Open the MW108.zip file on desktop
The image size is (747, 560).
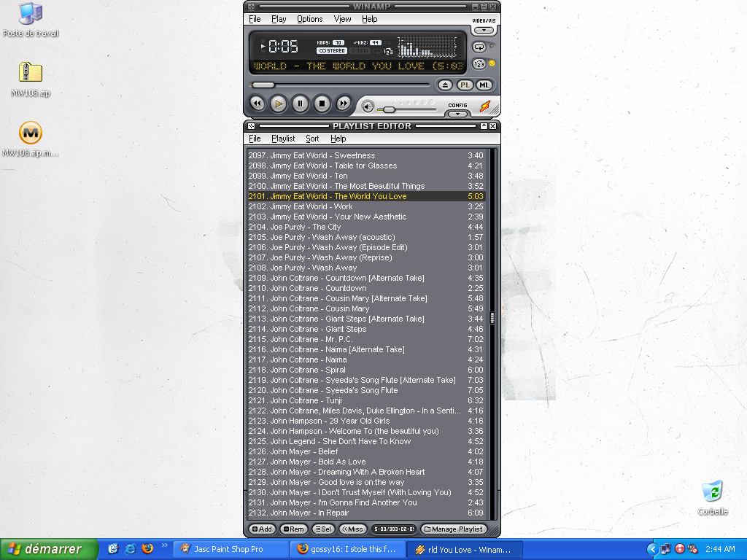click(x=31, y=73)
